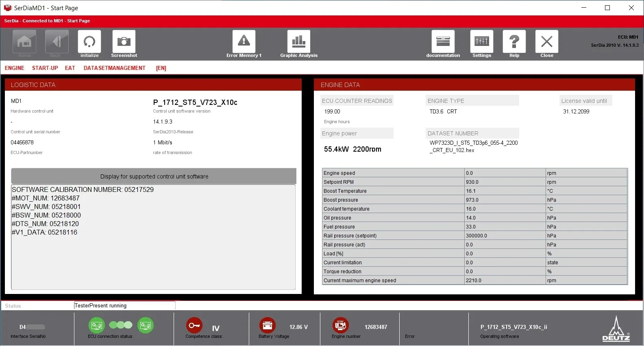Open the START-UP menu
The height and width of the screenshot is (346, 644).
coord(45,68)
